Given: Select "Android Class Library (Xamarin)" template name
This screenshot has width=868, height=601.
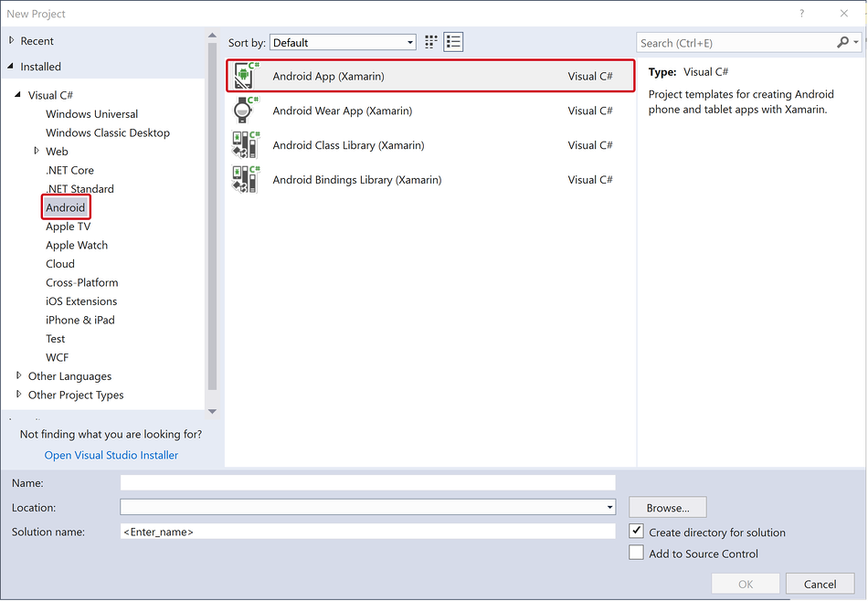Looking at the screenshot, I should (348, 145).
